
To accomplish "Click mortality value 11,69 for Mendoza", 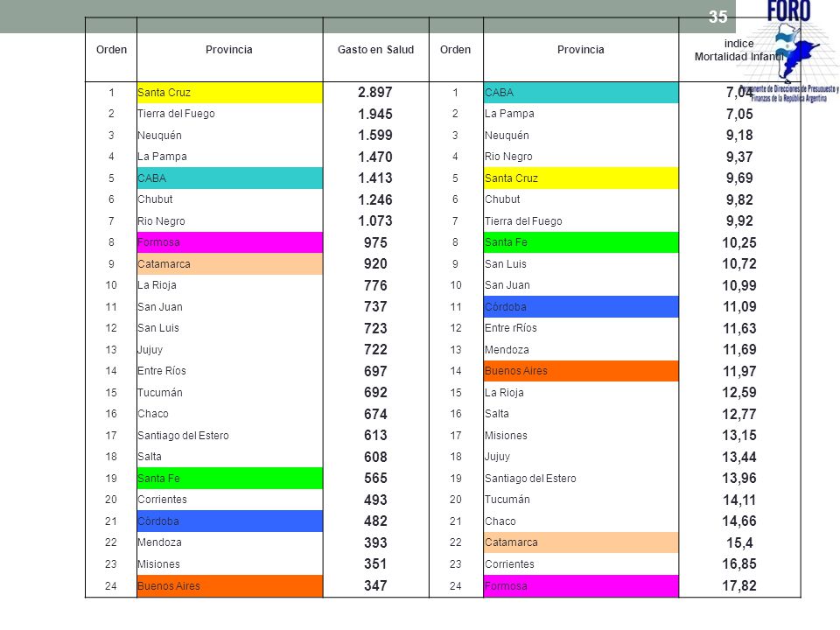I will point(739,349).
